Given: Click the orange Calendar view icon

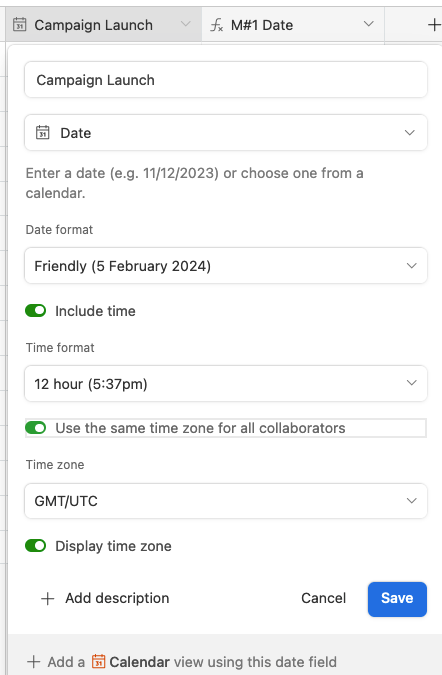Looking at the screenshot, I should tap(99, 661).
